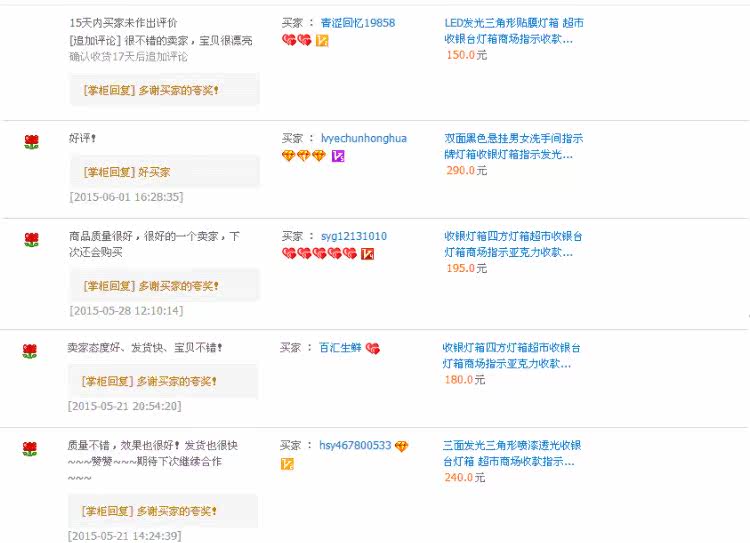Screen dimensions: 750x543
Task: Open buyer 百汇生鲜's profile link
Action: point(339,348)
